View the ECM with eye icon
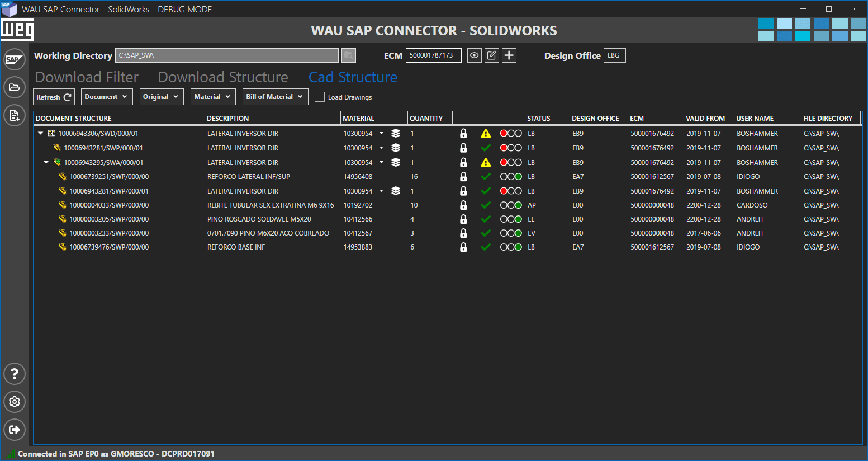This screenshot has width=868, height=461. coord(475,55)
